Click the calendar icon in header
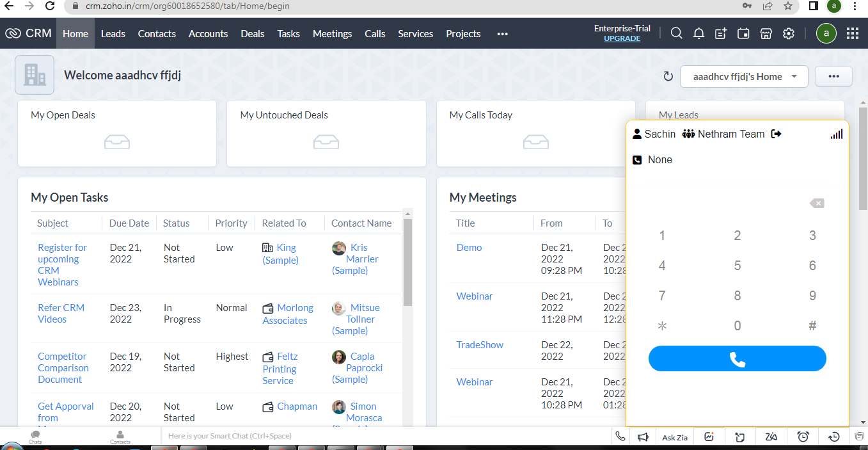Viewport: 868px width, 450px height. pyautogui.click(x=743, y=34)
